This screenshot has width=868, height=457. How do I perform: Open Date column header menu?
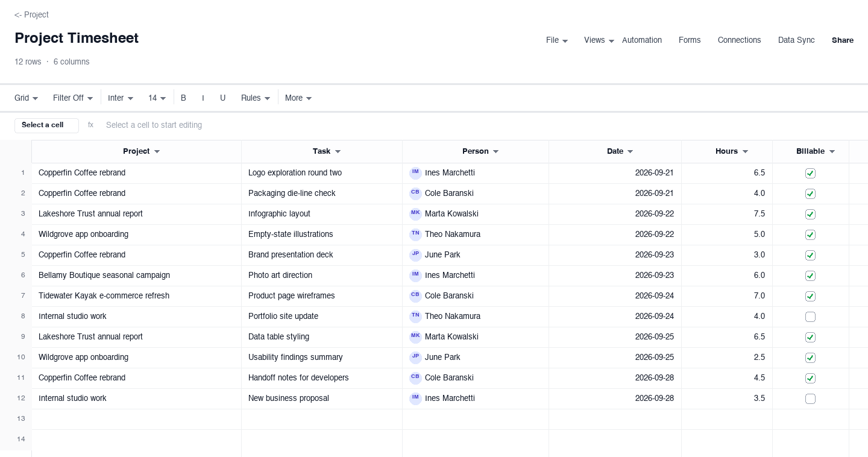click(x=630, y=152)
